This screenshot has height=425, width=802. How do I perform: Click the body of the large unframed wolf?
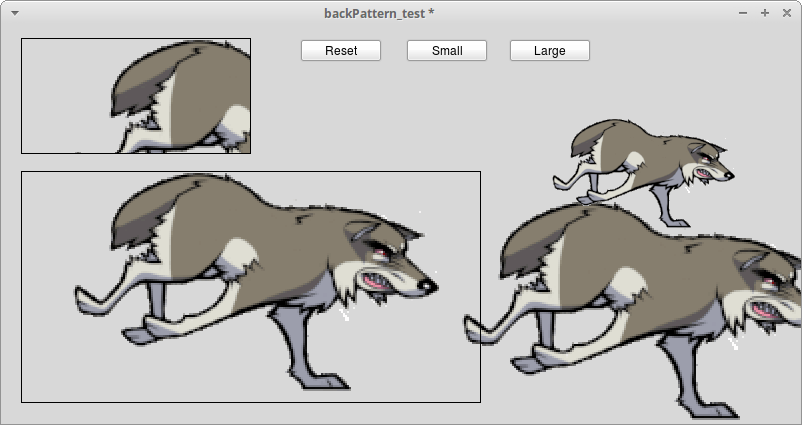640,270
